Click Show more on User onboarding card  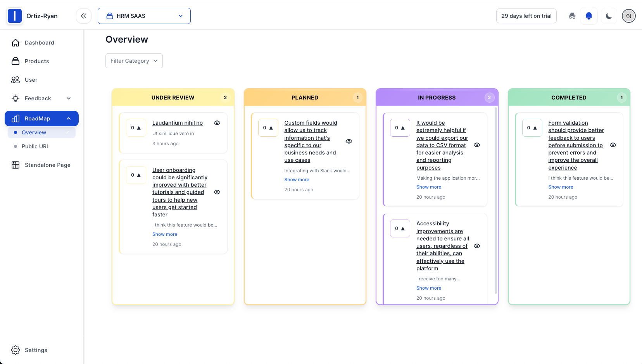(x=165, y=234)
